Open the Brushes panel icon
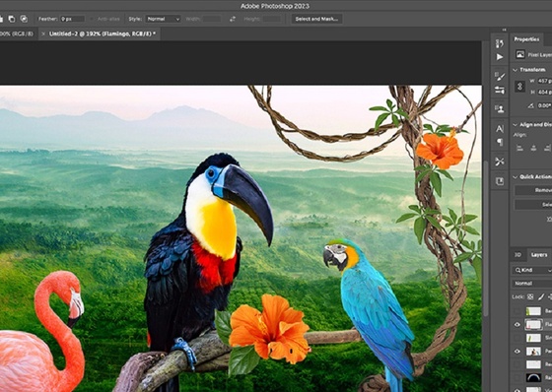Image resolution: width=552 pixels, height=392 pixels. [x=500, y=90]
